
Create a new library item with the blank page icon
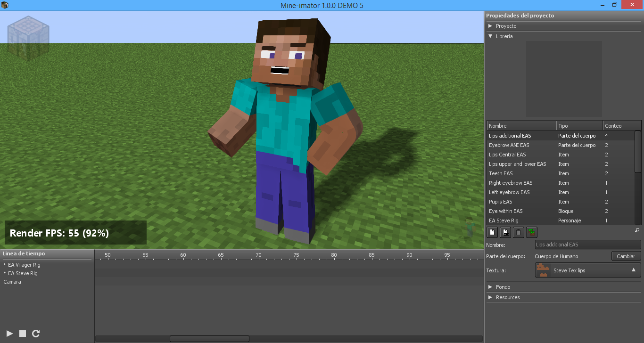point(492,232)
